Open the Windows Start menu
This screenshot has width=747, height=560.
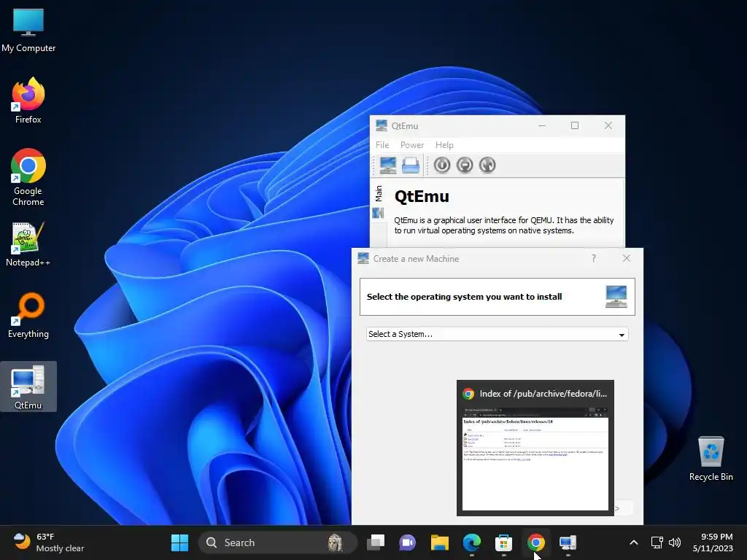[179, 542]
